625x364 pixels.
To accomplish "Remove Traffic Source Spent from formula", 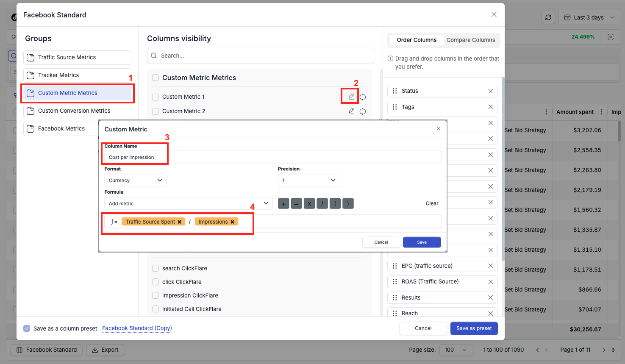I will tap(180, 222).
